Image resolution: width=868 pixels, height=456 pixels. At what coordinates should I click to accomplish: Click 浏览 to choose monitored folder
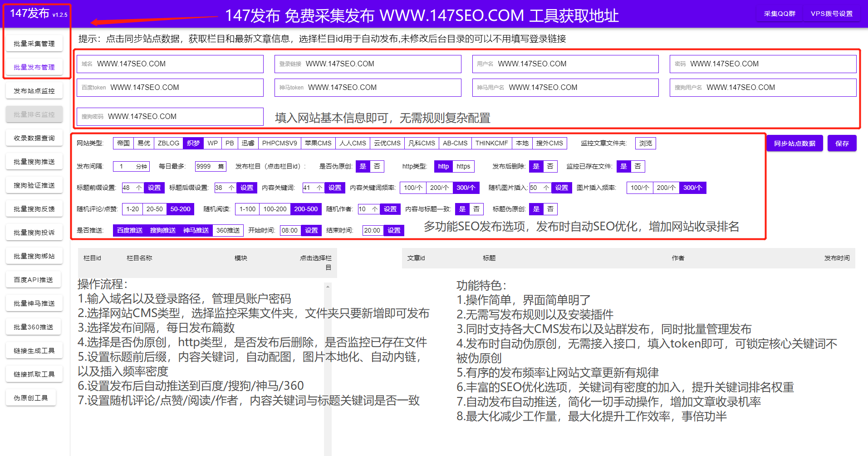(645, 143)
